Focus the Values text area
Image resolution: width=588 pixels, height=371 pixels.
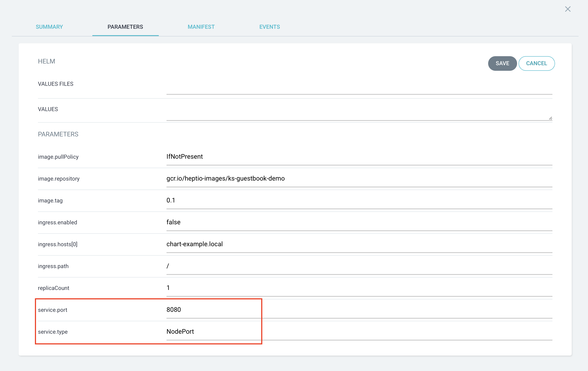tap(359, 112)
